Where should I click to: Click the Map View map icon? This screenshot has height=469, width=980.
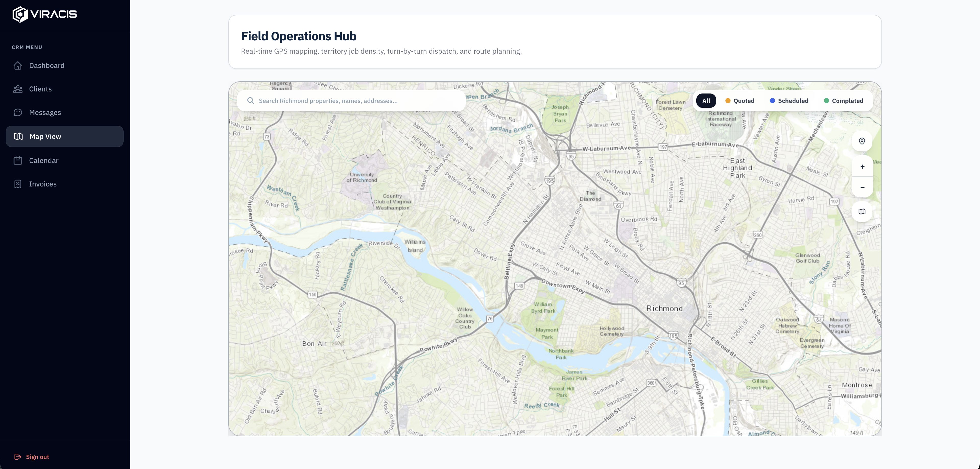point(18,136)
